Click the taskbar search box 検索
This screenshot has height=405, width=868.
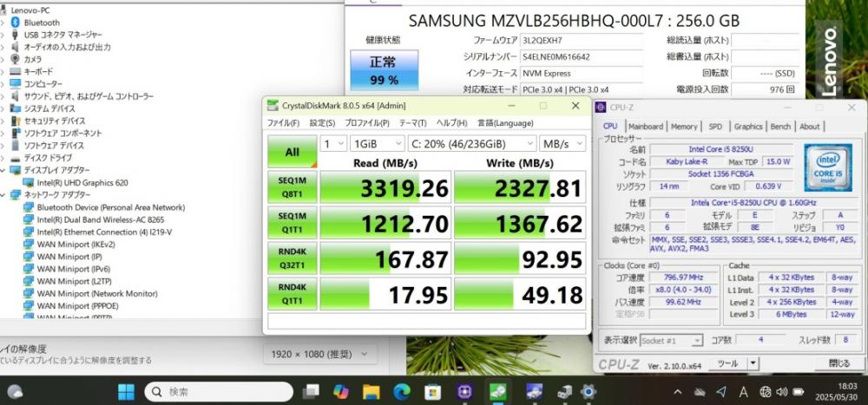(x=219, y=392)
